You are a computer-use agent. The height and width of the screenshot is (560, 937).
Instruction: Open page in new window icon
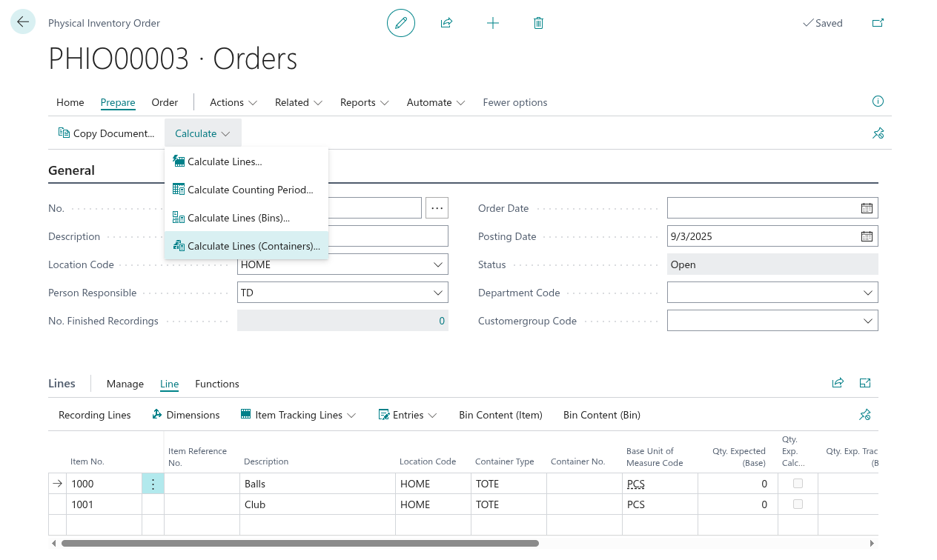pyautogui.click(x=878, y=23)
